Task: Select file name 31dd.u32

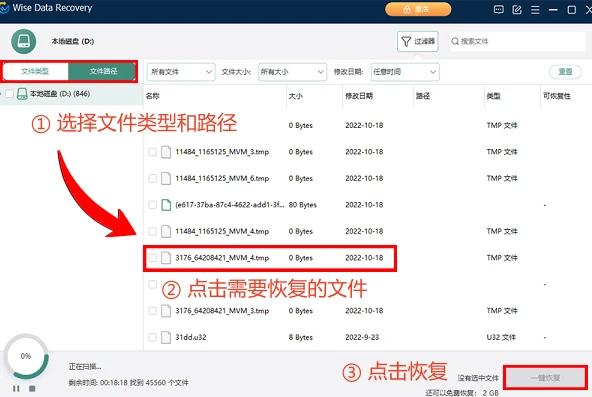Action: pyautogui.click(x=191, y=337)
